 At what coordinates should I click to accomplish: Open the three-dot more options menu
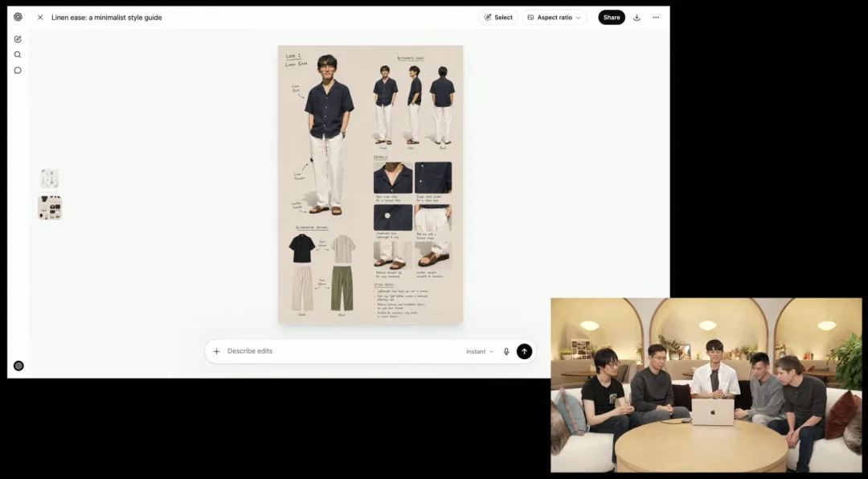click(x=656, y=17)
